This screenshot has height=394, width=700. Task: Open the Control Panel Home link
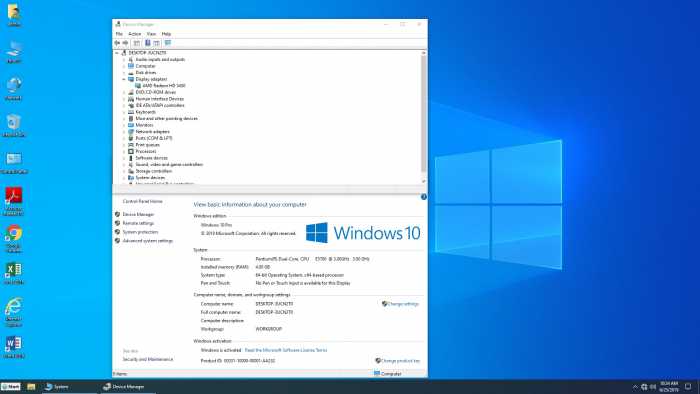(x=142, y=202)
